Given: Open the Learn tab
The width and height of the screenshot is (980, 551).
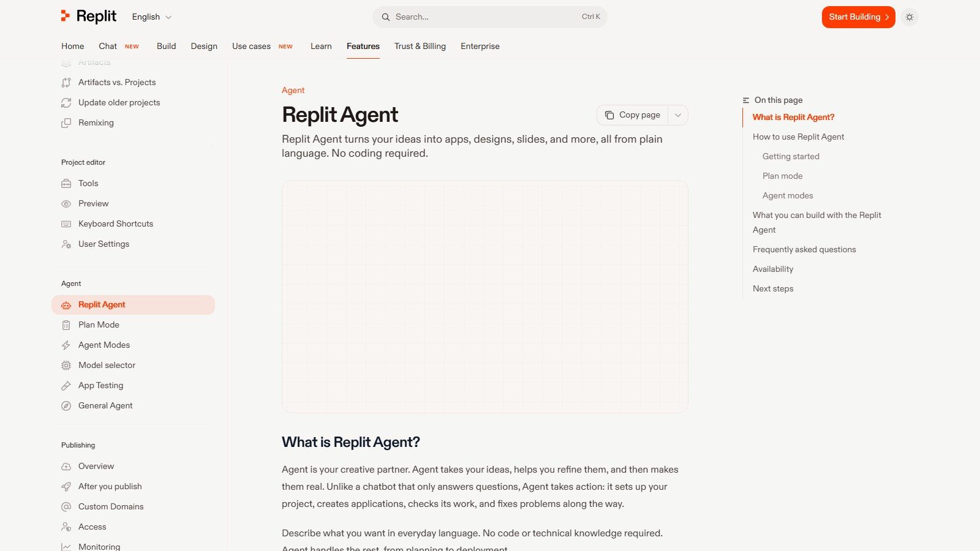Looking at the screenshot, I should pos(321,47).
